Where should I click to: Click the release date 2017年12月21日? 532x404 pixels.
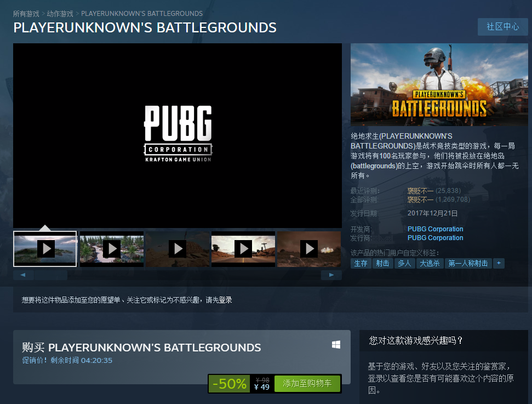(433, 214)
